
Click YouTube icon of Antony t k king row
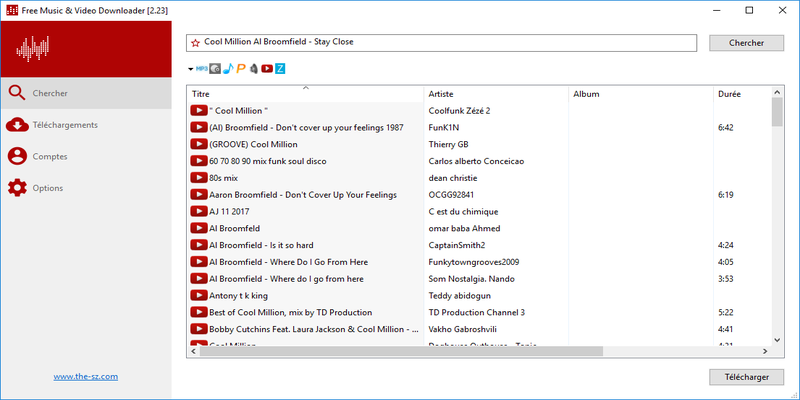[198, 295]
